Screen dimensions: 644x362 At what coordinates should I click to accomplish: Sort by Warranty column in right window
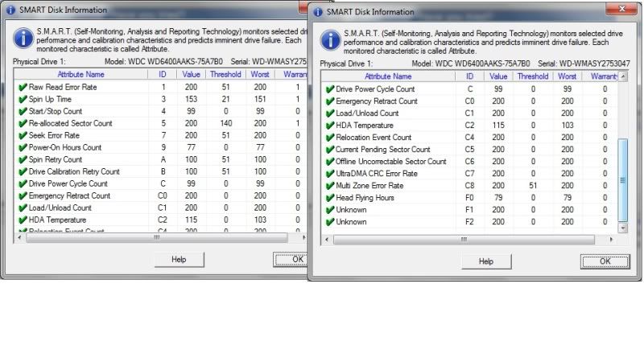point(600,76)
